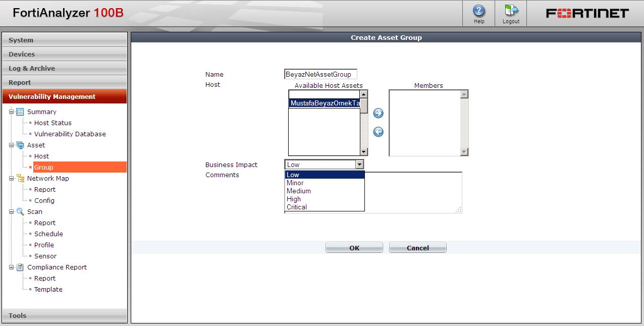Screen dimensions: 644x326
Task: Open Report under Network Map
Action: (45, 189)
